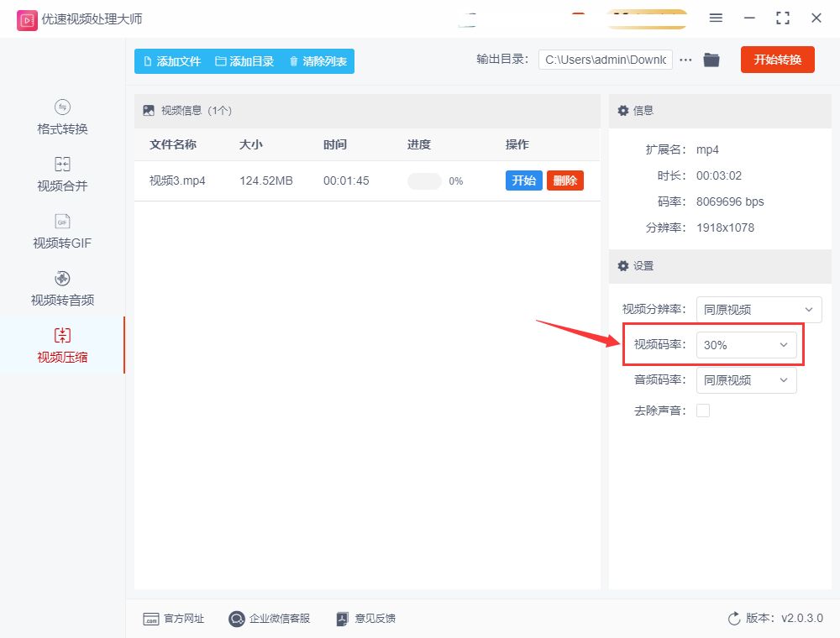Open the 官方网址 website icon
This screenshot has width=840, height=638.
[151, 619]
